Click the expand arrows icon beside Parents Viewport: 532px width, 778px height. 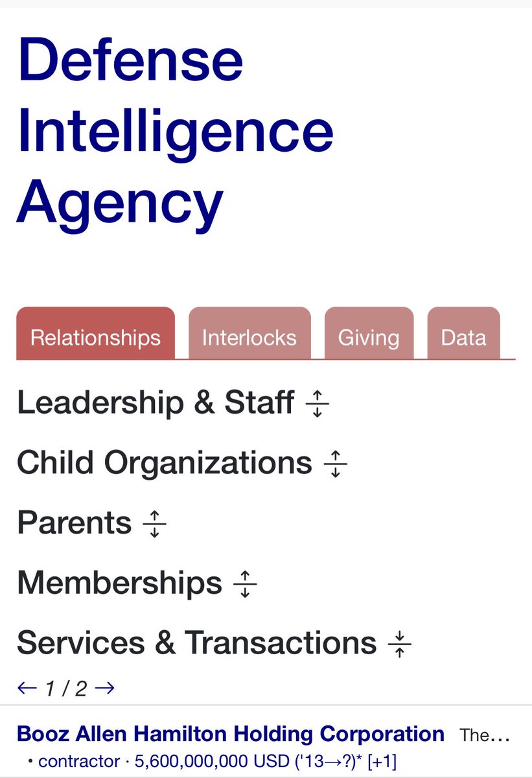coord(154,524)
